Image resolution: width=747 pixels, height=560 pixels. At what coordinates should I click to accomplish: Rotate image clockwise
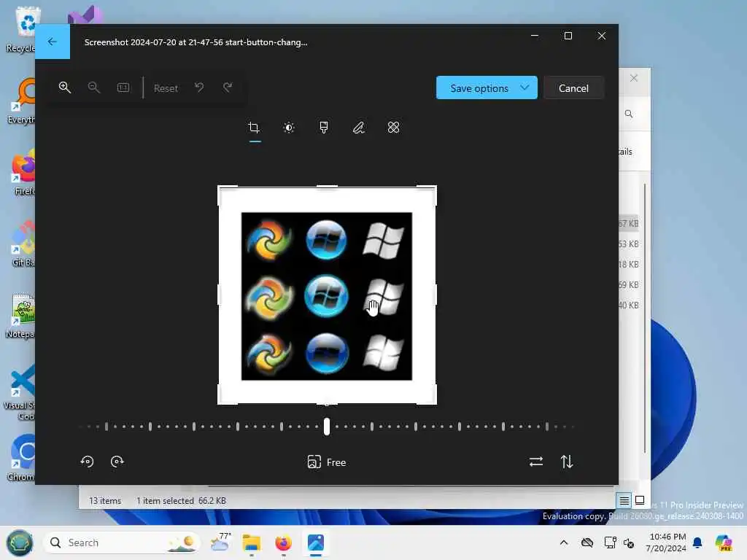(x=117, y=462)
